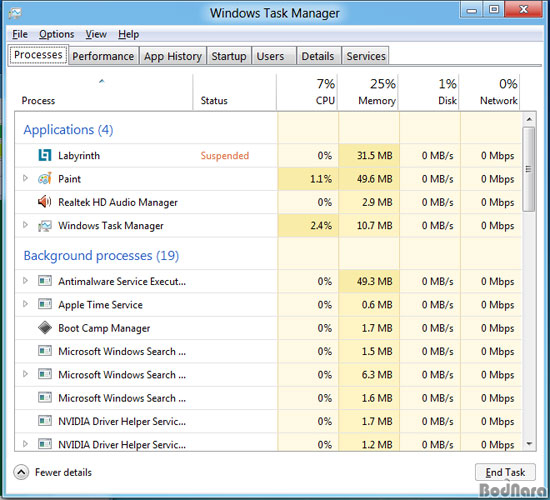Click the Background processes (19) heading
550x500 pixels.
click(101, 255)
